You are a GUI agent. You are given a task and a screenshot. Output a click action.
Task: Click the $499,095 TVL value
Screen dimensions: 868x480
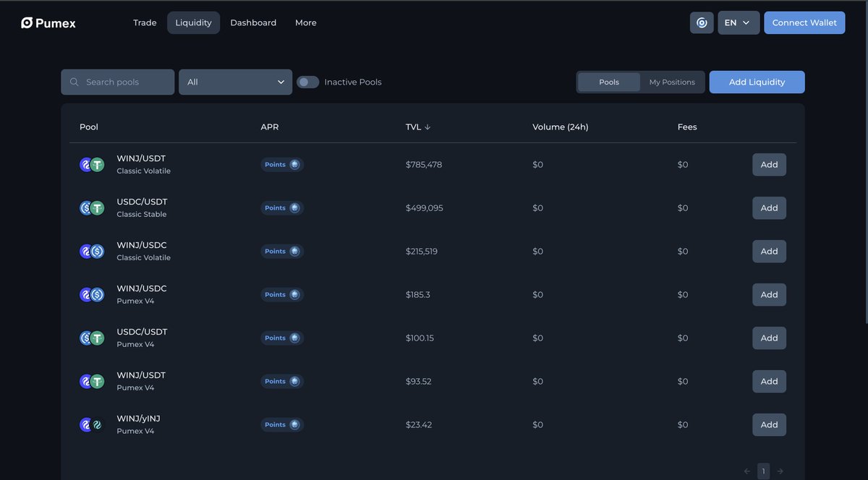(x=425, y=208)
